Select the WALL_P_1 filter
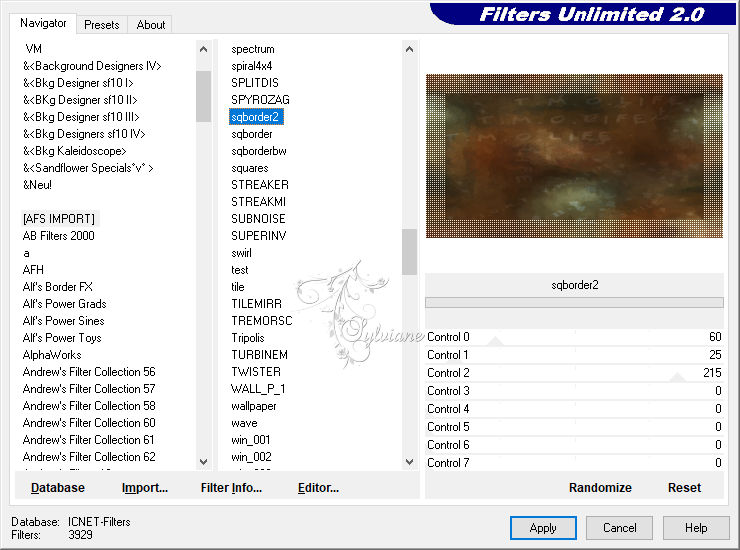The image size is (740, 550). (258, 389)
